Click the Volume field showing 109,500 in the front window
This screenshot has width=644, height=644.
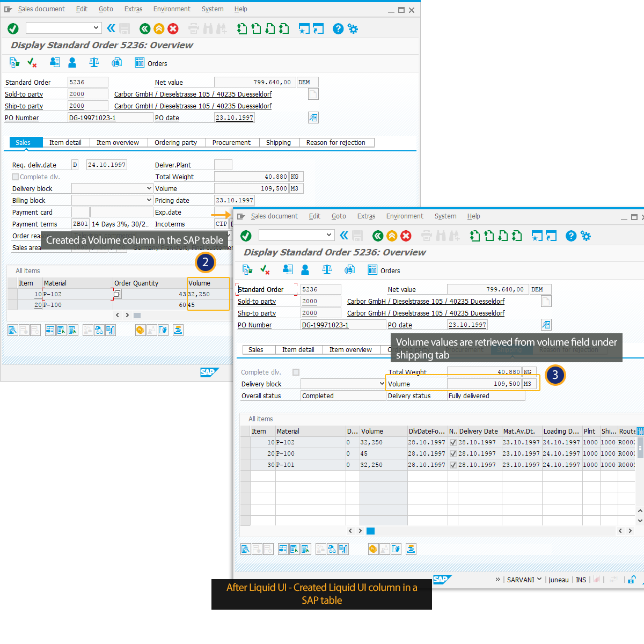click(484, 384)
